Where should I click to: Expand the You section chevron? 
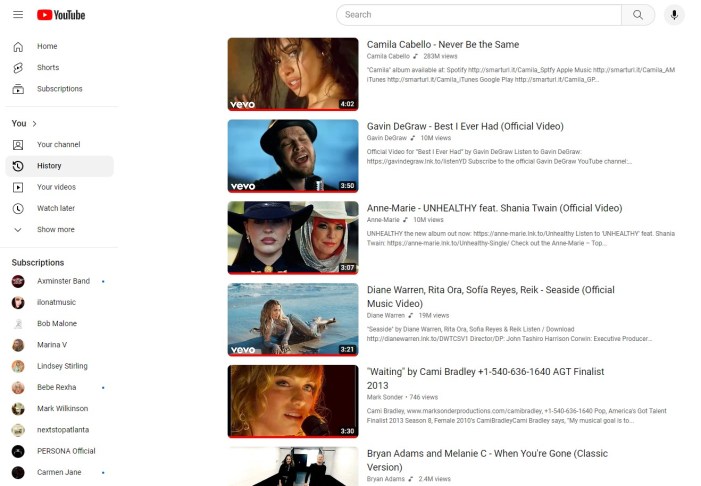coord(35,123)
